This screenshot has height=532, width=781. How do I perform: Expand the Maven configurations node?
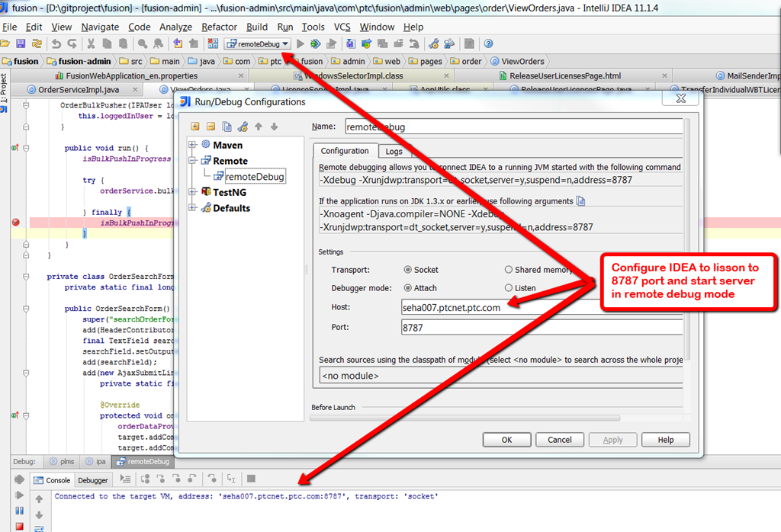[x=194, y=145]
